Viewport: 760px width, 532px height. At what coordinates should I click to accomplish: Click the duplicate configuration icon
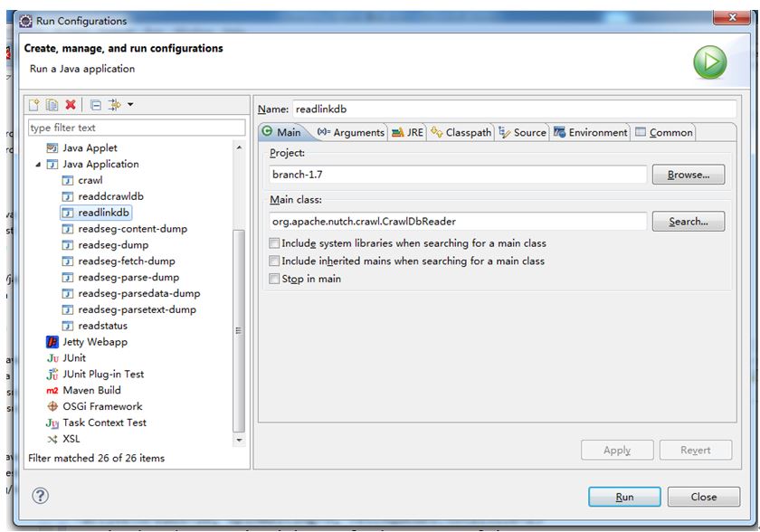(52, 105)
